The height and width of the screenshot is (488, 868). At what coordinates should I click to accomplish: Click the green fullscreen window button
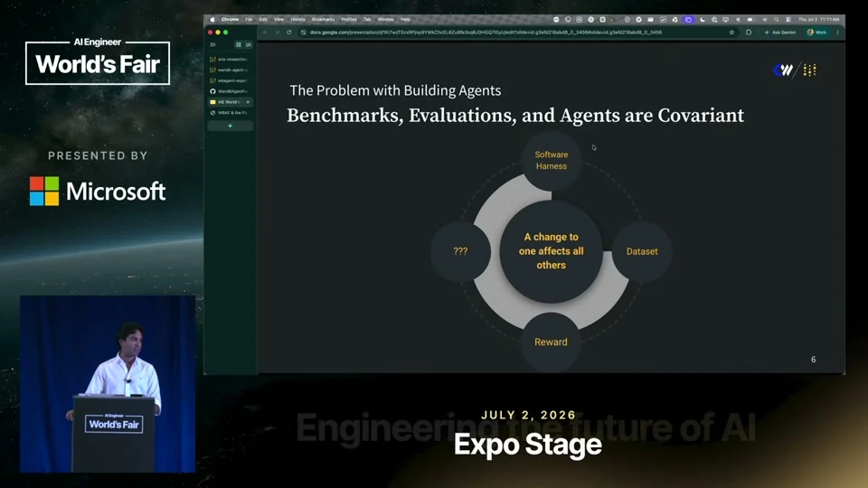pyautogui.click(x=226, y=33)
